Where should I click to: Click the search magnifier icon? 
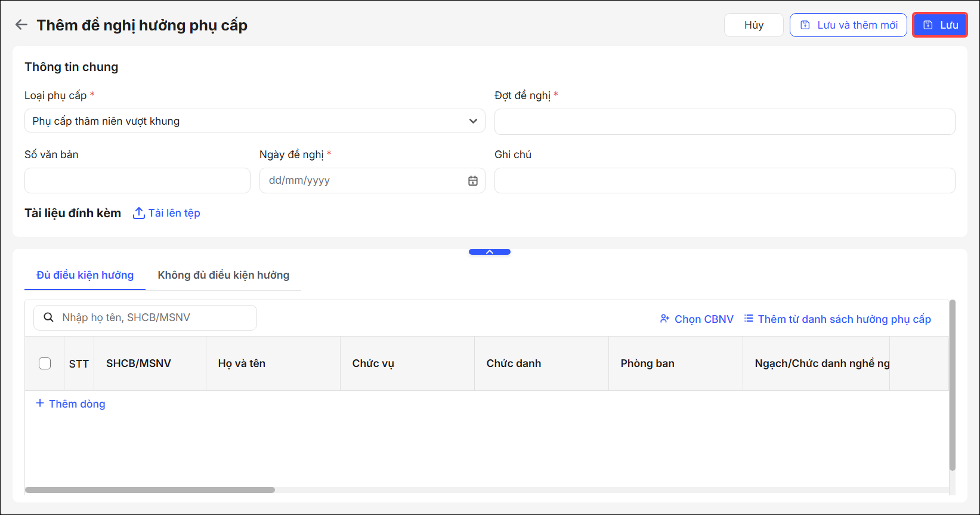(x=49, y=317)
